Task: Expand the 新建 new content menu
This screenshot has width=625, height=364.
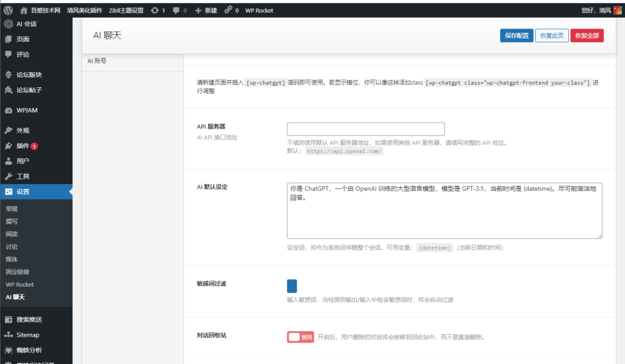Action: (x=206, y=10)
